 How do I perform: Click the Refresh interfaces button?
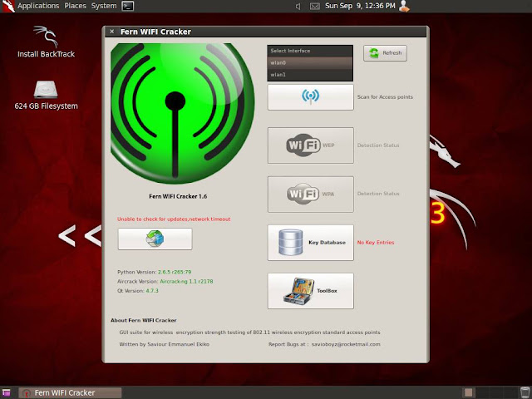pos(385,53)
